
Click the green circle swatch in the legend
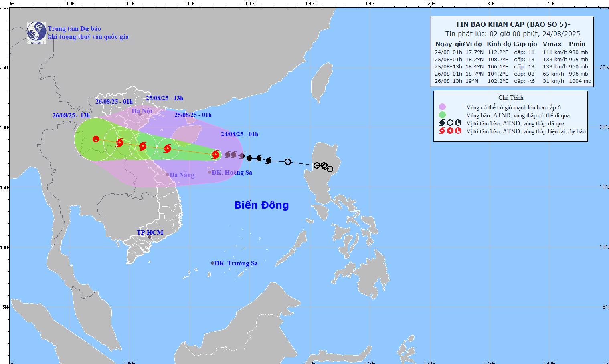pyautogui.click(x=442, y=115)
